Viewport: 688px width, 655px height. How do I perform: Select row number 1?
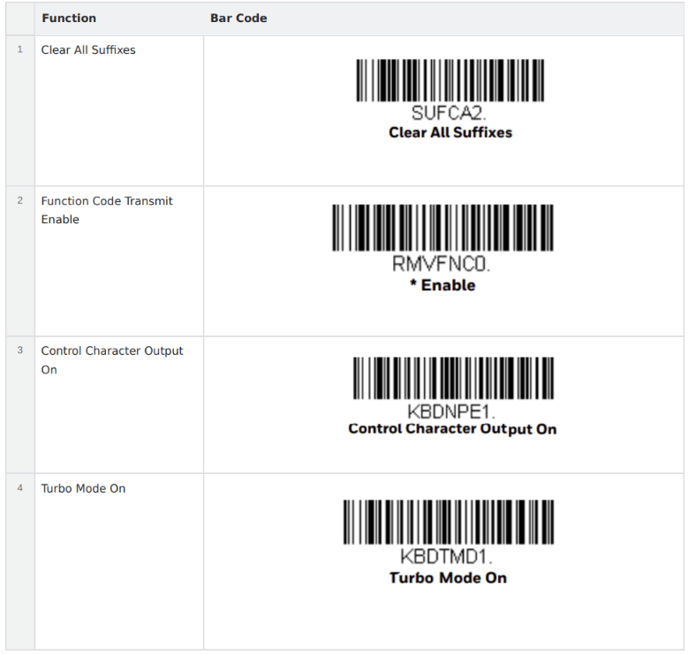[x=20, y=50]
